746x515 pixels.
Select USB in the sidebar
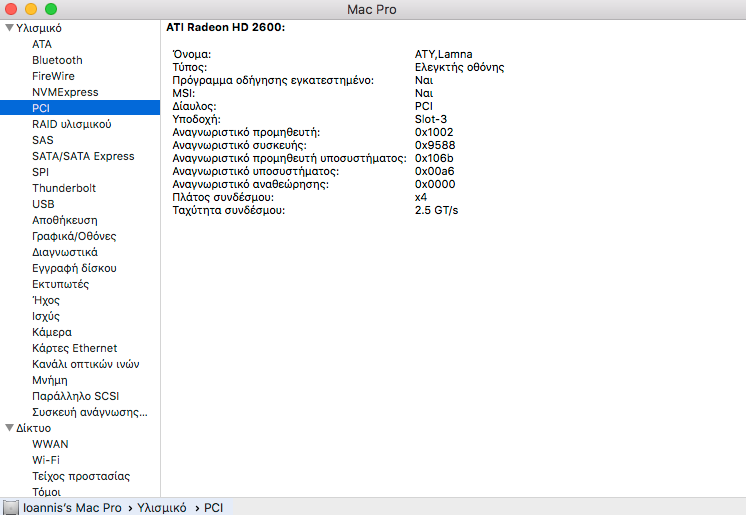click(x=43, y=204)
